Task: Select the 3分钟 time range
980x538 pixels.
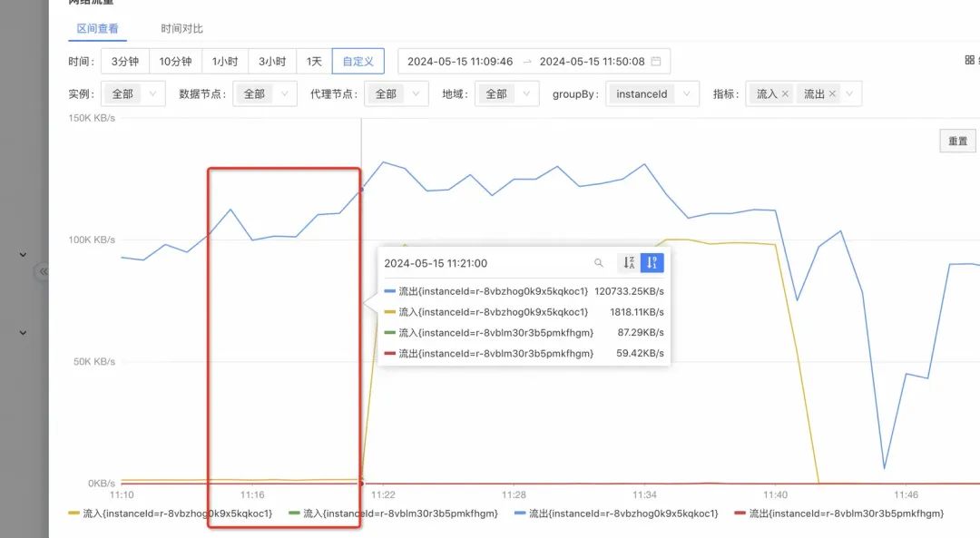Action: click(125, 61)
